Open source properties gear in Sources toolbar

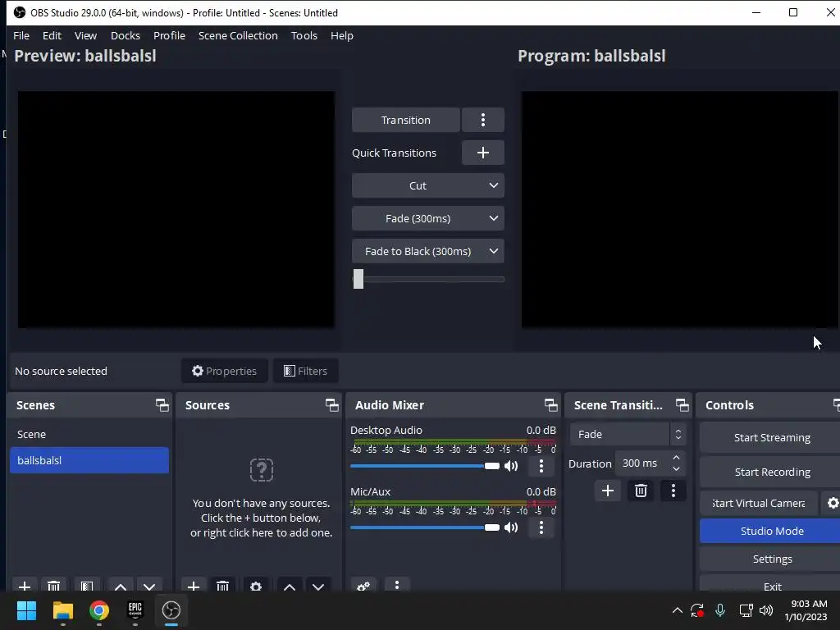point(256,586)
